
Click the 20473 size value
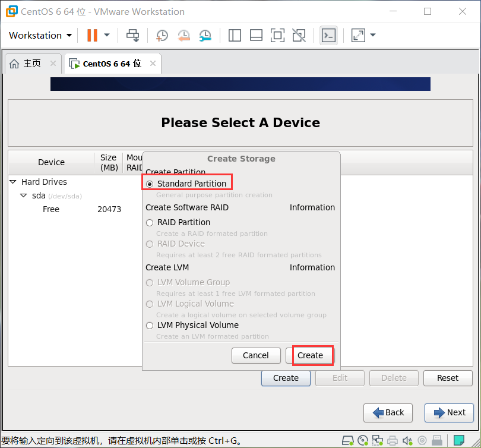tap(109, 209)
